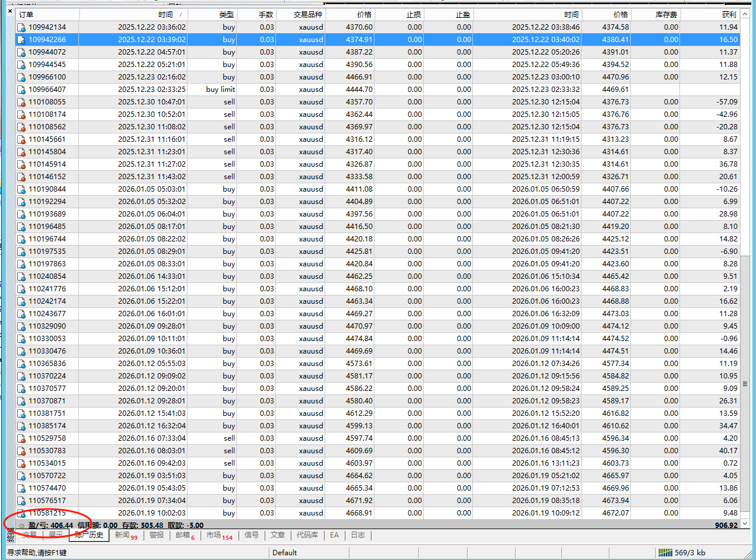Click the sell order icon for 110146152

pyautogui.click(x=21, y=177)
